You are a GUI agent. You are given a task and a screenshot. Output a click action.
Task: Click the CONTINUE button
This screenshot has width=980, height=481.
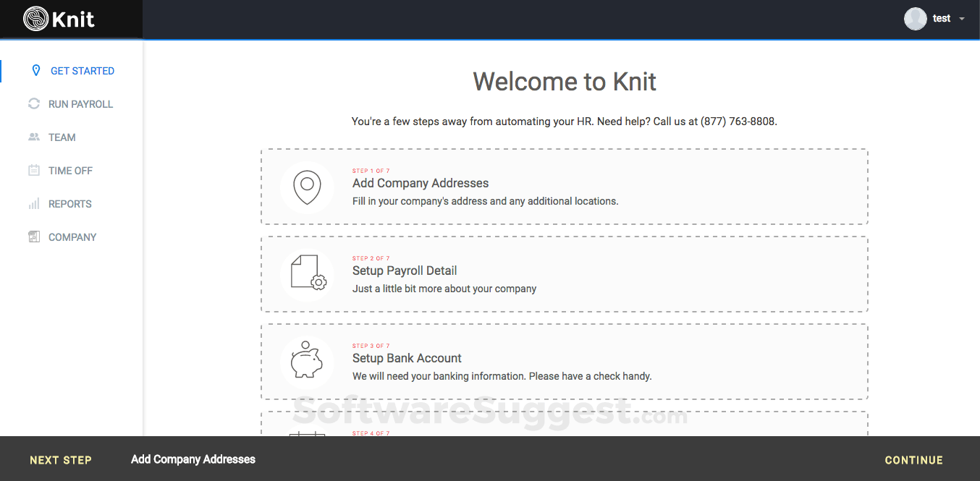coord(913,460)
